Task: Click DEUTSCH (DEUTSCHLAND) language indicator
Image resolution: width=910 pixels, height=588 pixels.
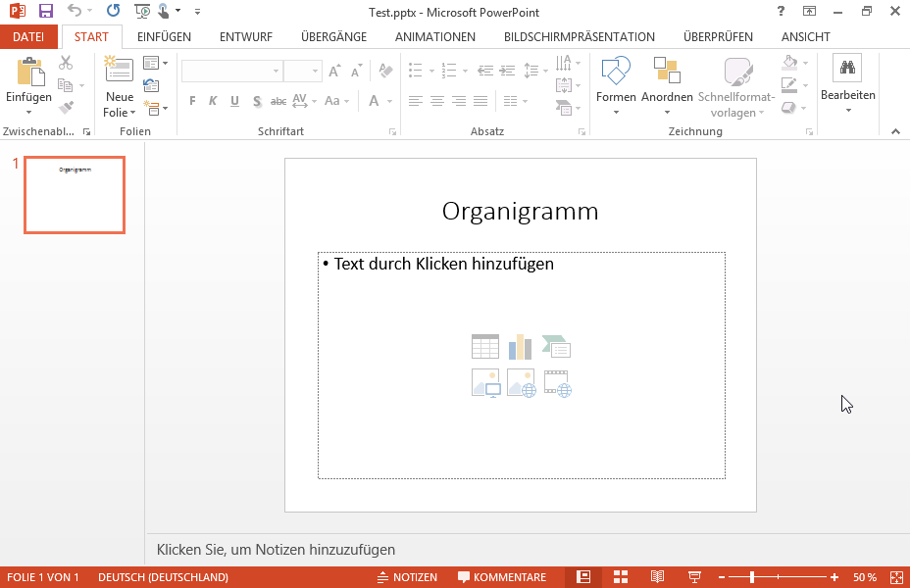Action: [163, 577]
